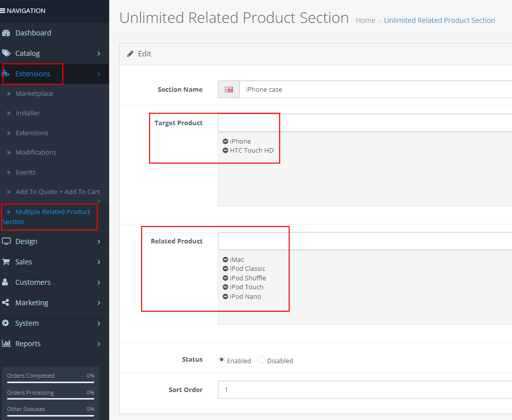
Task: Focus the Sort Order input field
Action: [365, 390]
